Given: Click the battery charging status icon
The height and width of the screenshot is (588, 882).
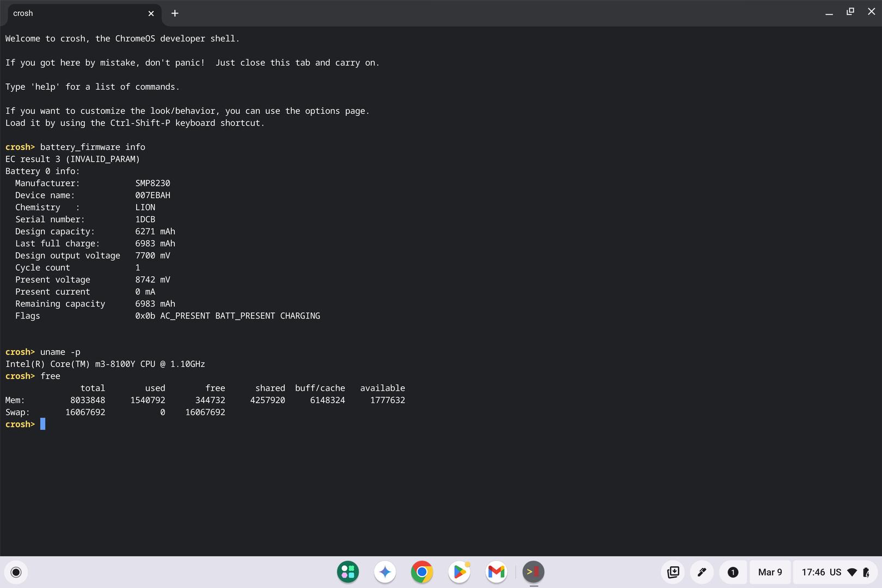Looking at the screenshot, I should coord(866,572).
